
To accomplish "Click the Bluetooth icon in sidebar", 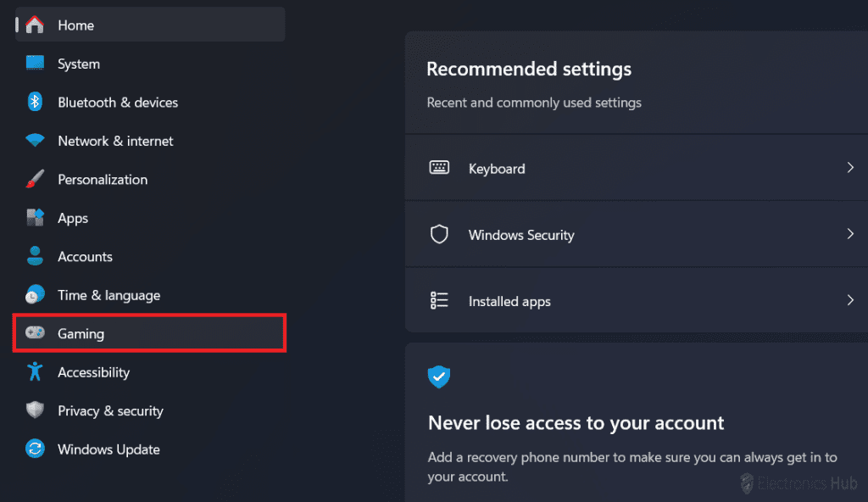I will click(35, 103).
